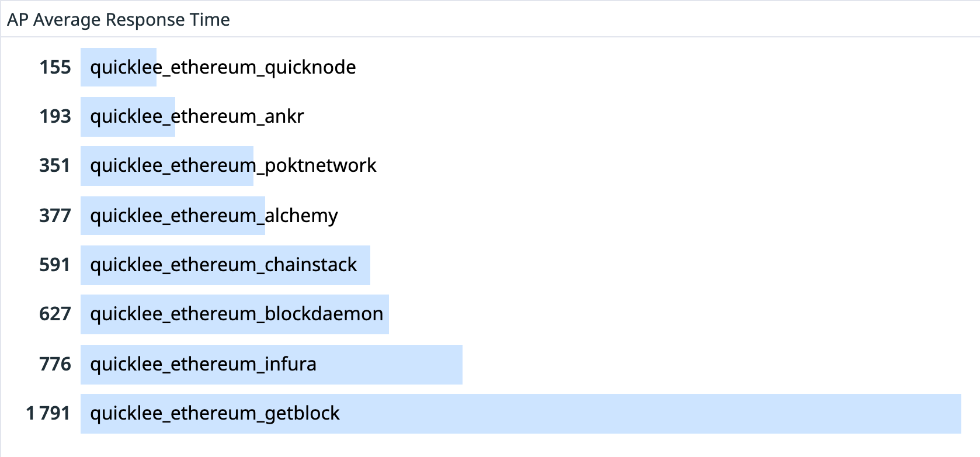Click the AP Average Response Time title
980x457 pixels.
119,20
